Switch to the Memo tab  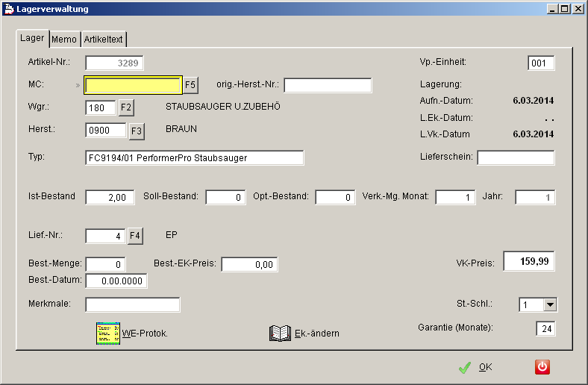coord(64,40)
